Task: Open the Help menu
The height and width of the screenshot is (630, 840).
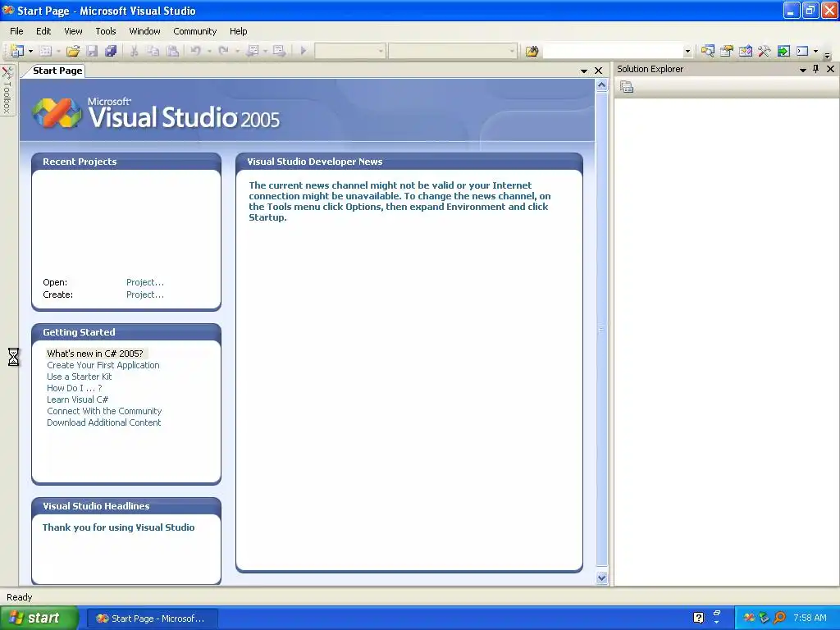Action: [239, 31]
